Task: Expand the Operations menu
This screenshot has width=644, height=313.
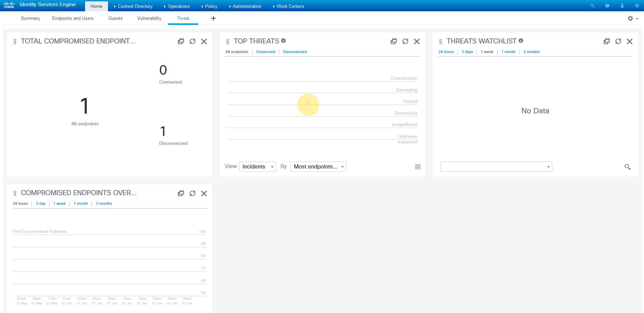Action: [177, 6]
